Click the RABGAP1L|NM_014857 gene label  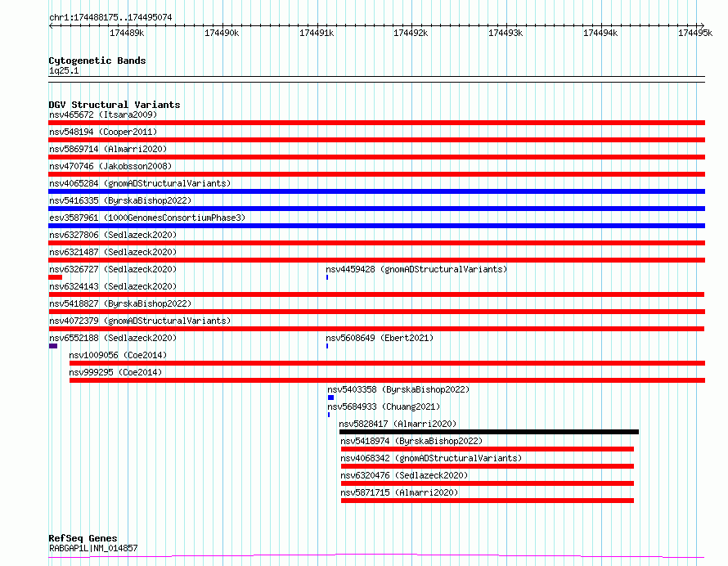tap(93, 548)
